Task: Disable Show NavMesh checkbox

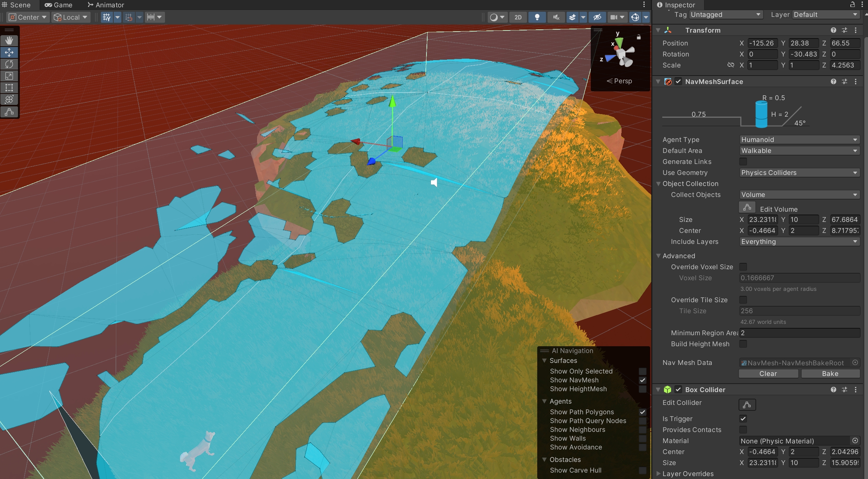Action: click(x=642, y=380)
